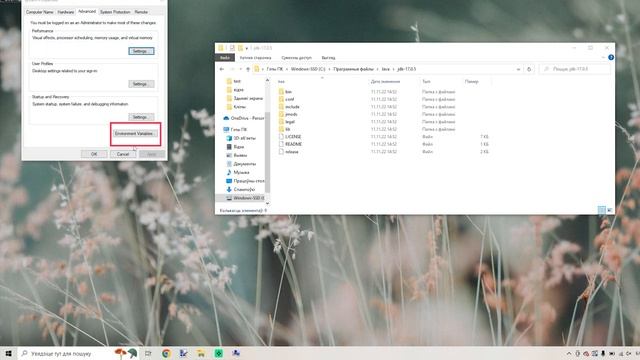Switch to details view in Explorer
The image size is (640, 360).
pos(601,210)
